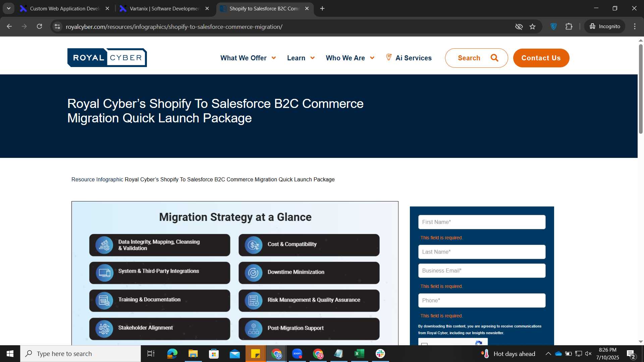
Task: Click the browser forward arrow
Action: [24, 26]
